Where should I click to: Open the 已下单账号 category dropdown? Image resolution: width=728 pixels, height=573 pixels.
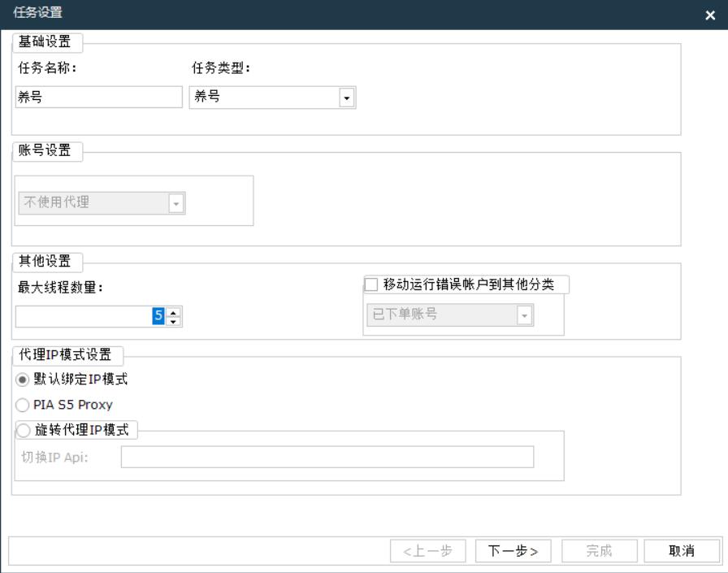click(x=524, y=315)
